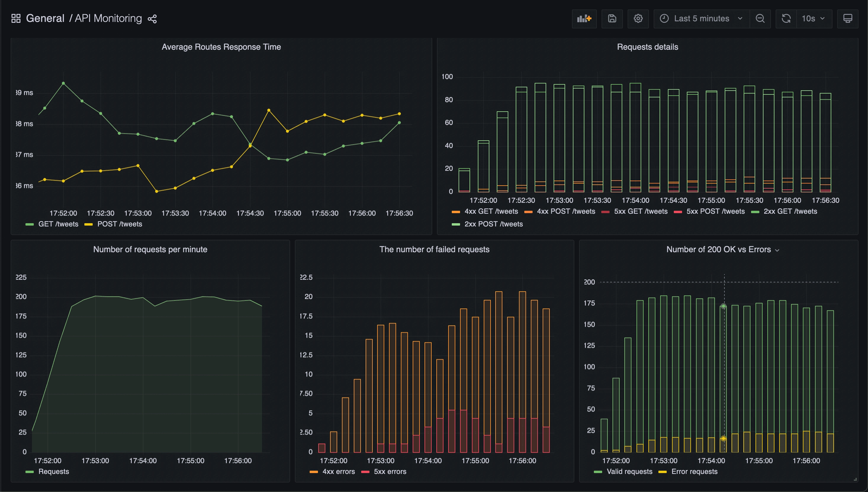This screenshot has height=492, width=868.
Task: Click the GET /tweets peak data point
Action: 63,83
